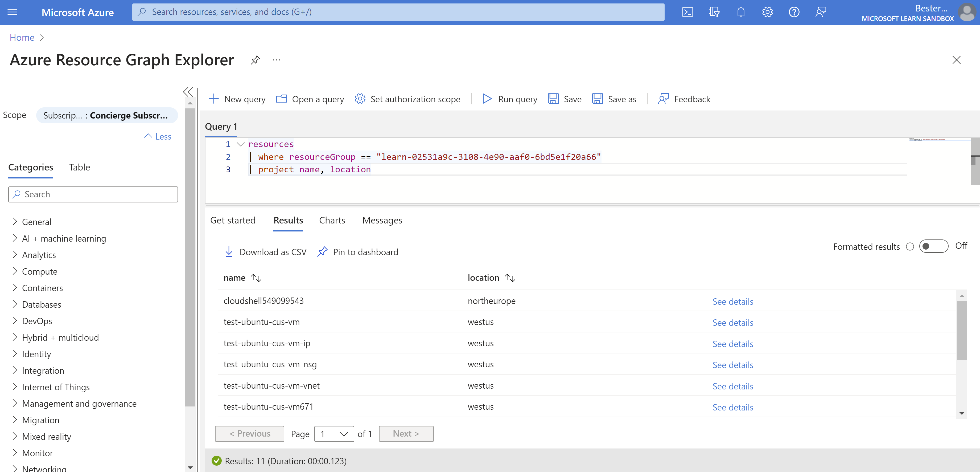This screenshot has width=980, height=472.
Task: Open the Azure portal hamburger menu
Action: point(12,12)
